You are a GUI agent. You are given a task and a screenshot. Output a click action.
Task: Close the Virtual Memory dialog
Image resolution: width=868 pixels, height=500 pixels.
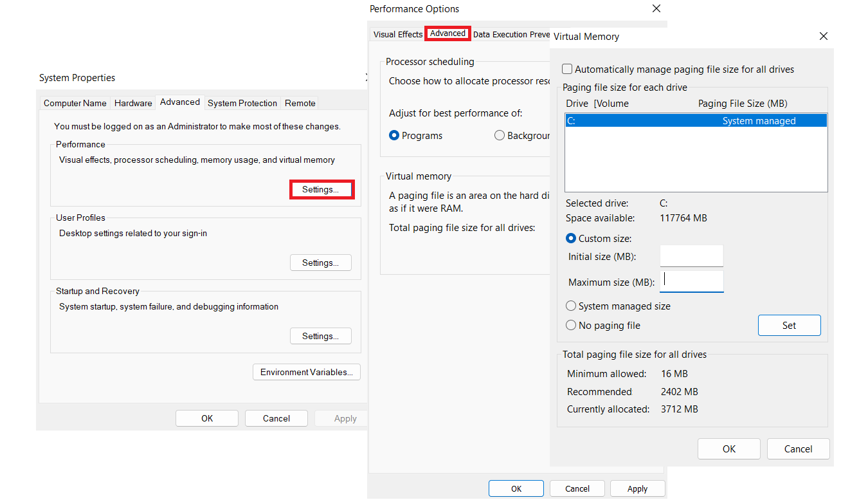pos(824,37)
